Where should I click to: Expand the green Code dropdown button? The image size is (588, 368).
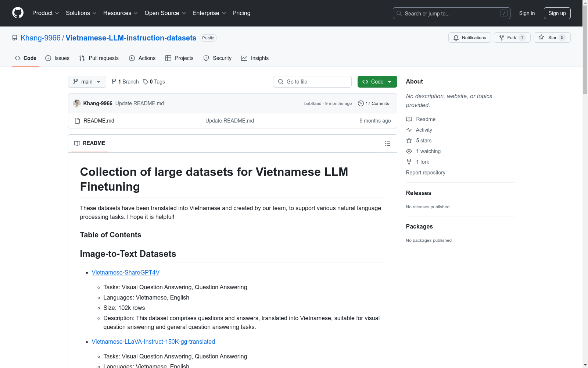pyautogui.click(x=377, y=82)
